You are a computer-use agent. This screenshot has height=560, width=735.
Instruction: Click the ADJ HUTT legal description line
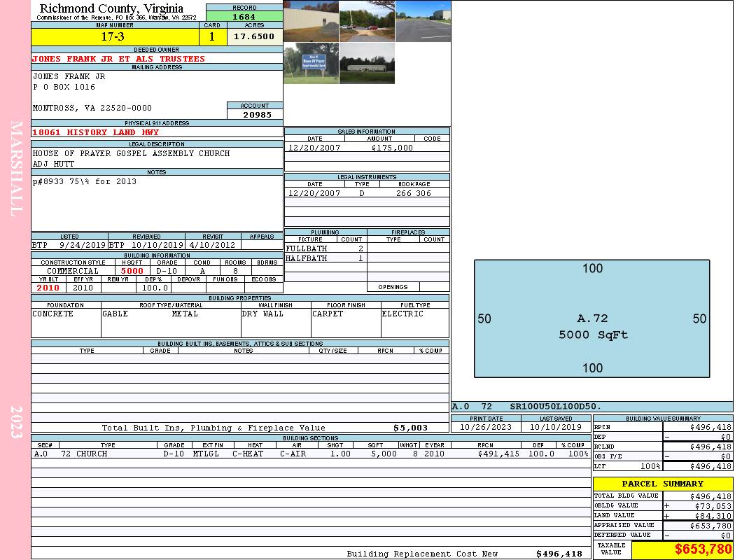(53, 164)
